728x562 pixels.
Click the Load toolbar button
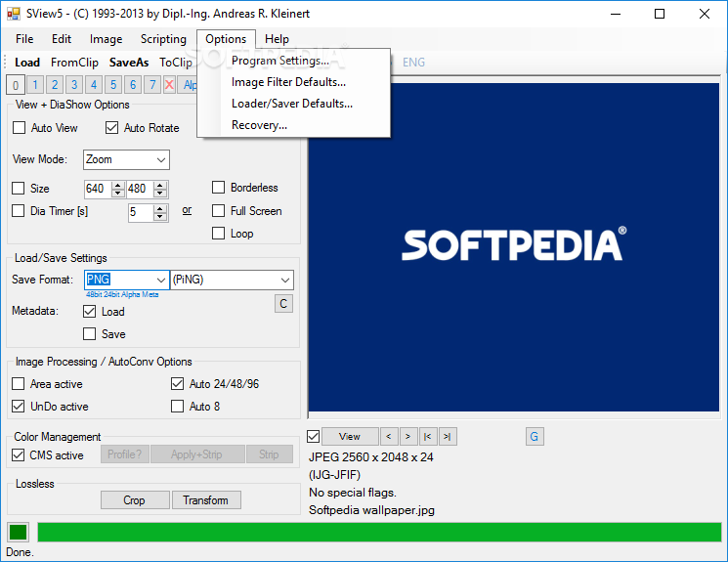[27, 63]
